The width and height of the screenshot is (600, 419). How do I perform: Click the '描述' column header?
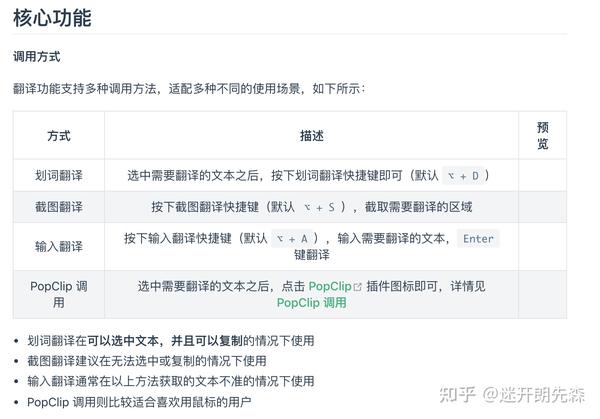click(311, 136)
